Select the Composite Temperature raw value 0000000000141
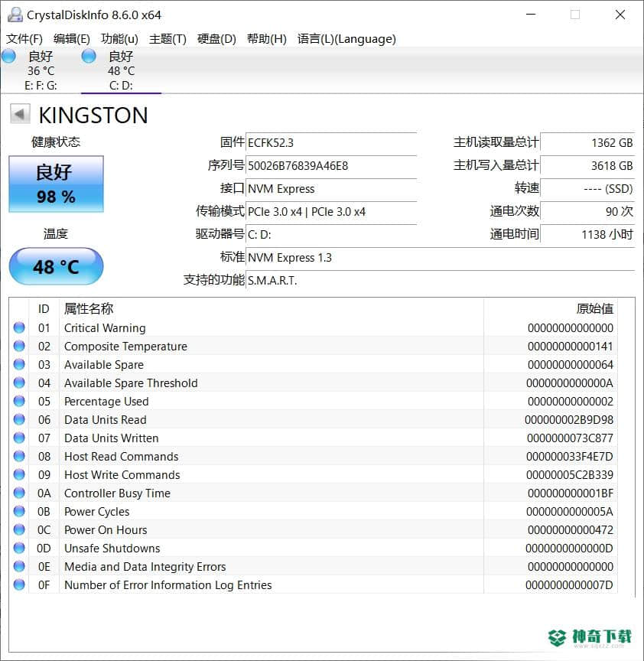 [571, 346]
